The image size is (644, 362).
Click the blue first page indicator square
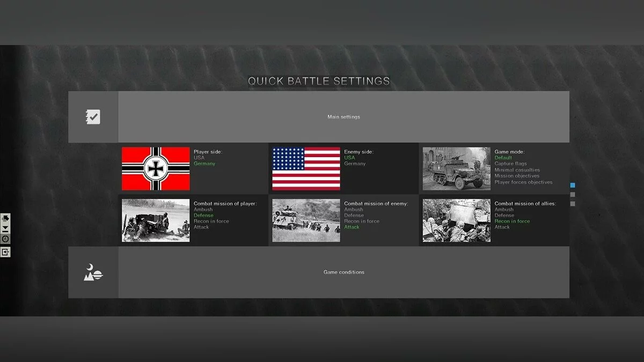pos(573,185)
